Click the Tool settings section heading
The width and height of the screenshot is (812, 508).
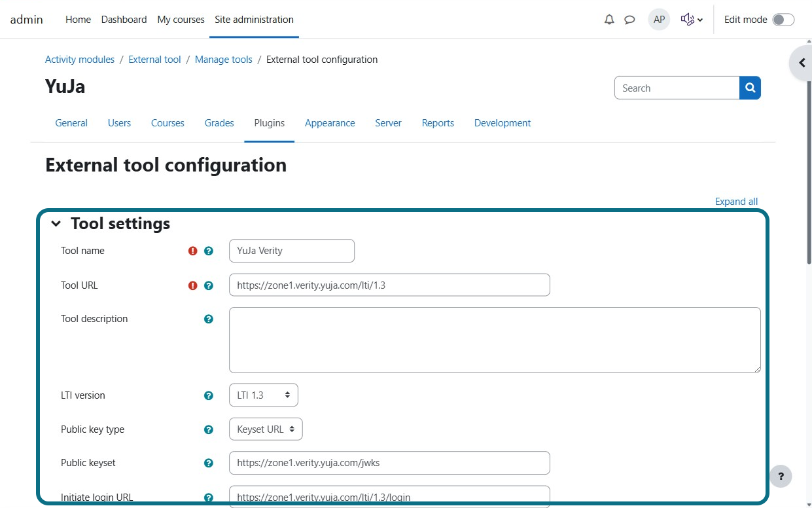(x=120, y=224)
